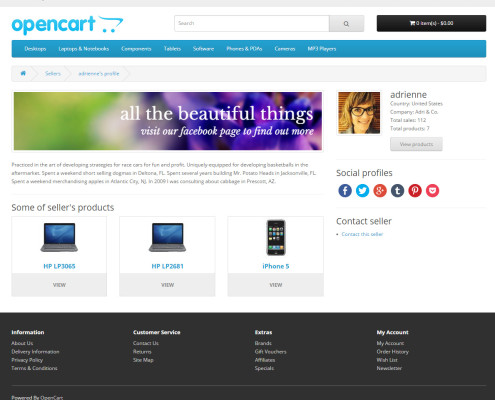The height and width of the screenshot is (400, 495).
Task: Click the OpenCart link in Powered By
Action: tap(52, 397)
